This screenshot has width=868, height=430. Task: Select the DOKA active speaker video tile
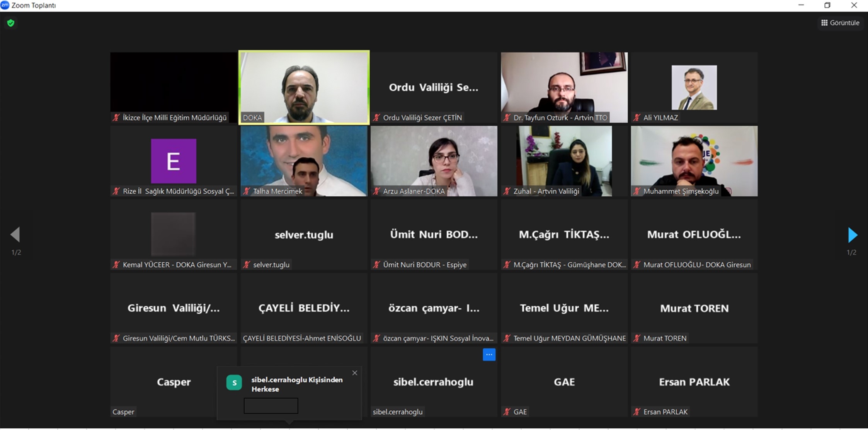[x=304, y=87]
